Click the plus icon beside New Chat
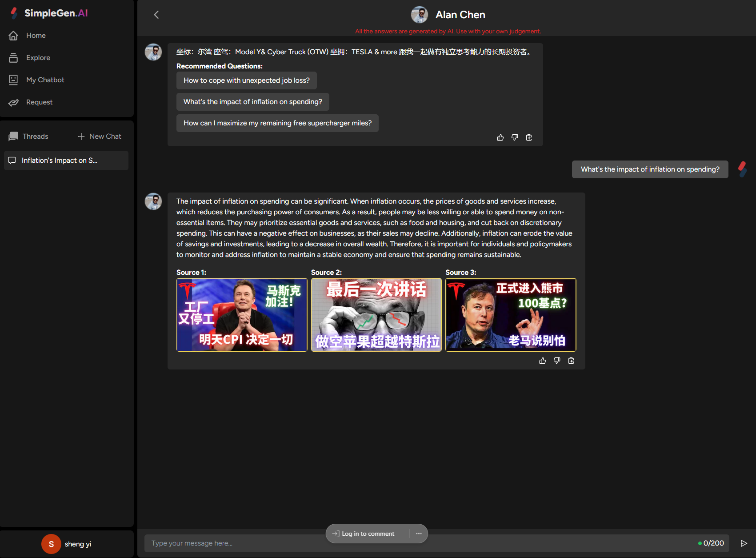Image resolution: width=756 pixels, height=558 pixels. [x=81, y=136]
